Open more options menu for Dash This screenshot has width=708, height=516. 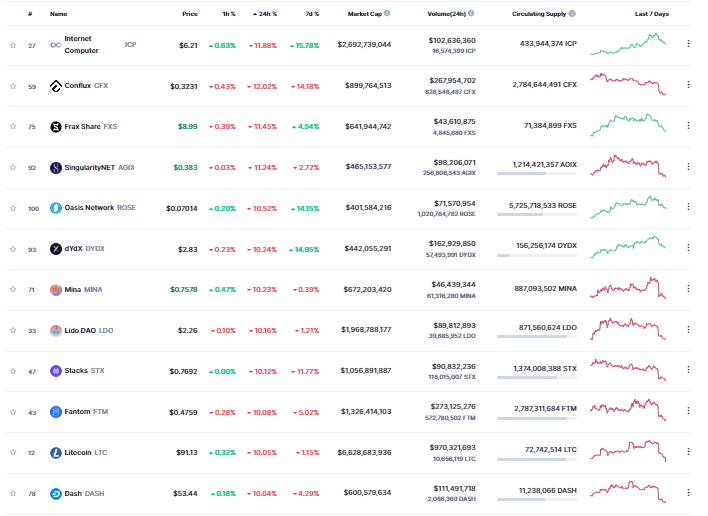688,493
